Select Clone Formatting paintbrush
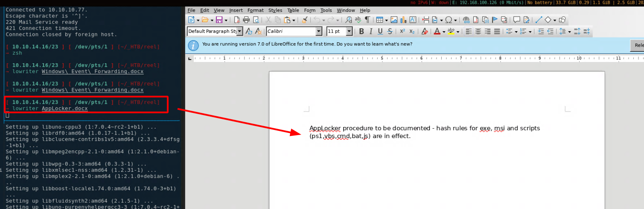 point(305,20)
